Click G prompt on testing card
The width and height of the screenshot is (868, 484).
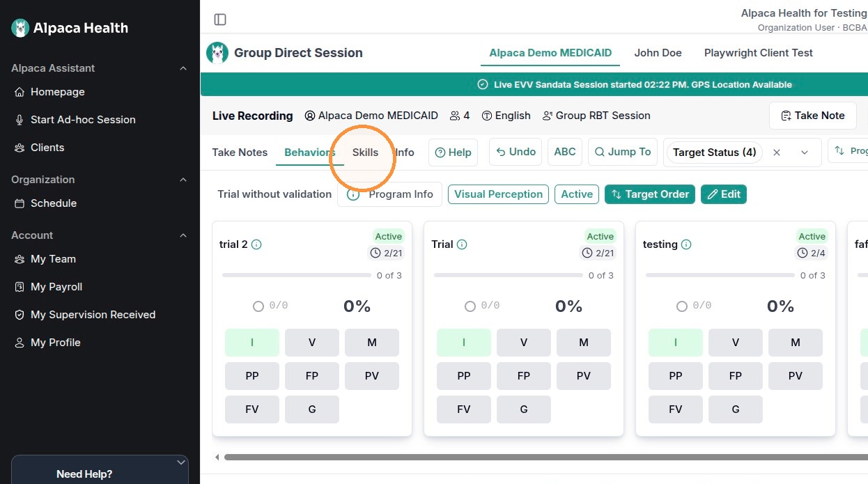[736, 409]
